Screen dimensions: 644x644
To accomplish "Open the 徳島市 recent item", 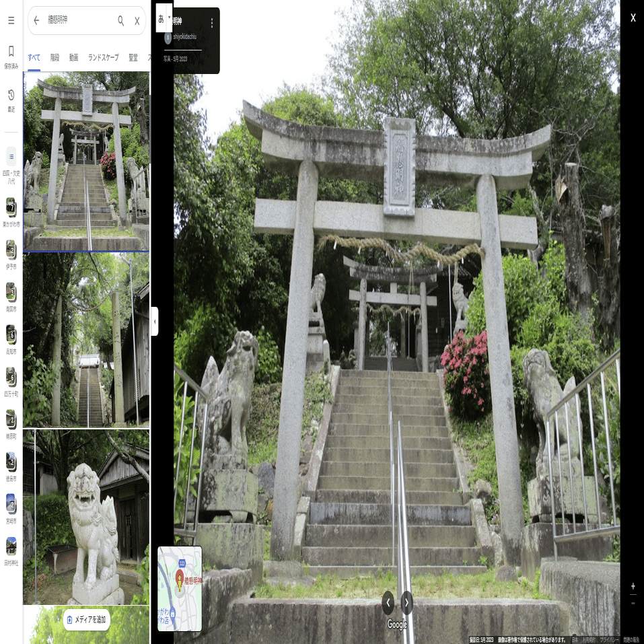I will [x=11, y=466].
